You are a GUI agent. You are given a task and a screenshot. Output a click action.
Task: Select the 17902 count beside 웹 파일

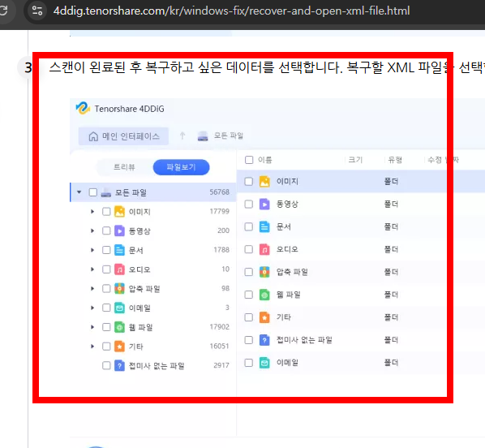click(x=219, y=327)
